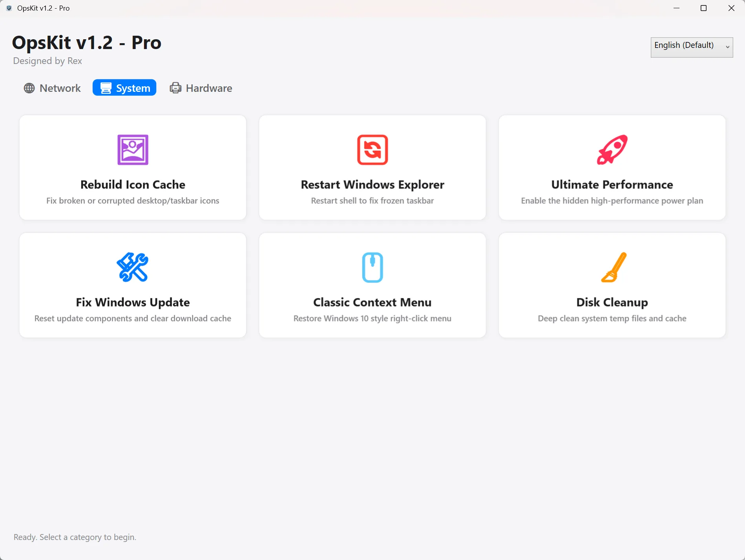745x560 pixels.
Task: Select the System tab label
Action: (133, 88)
